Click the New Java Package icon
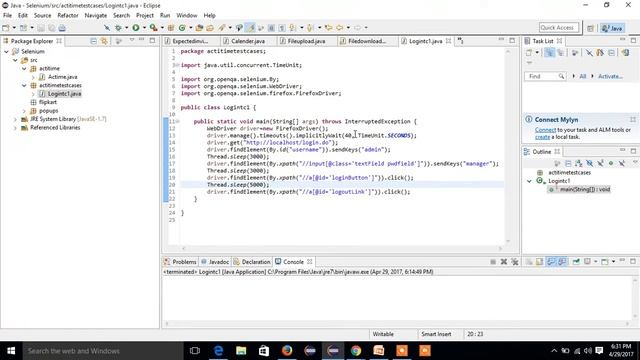640x360 pixels. (171, 28)
